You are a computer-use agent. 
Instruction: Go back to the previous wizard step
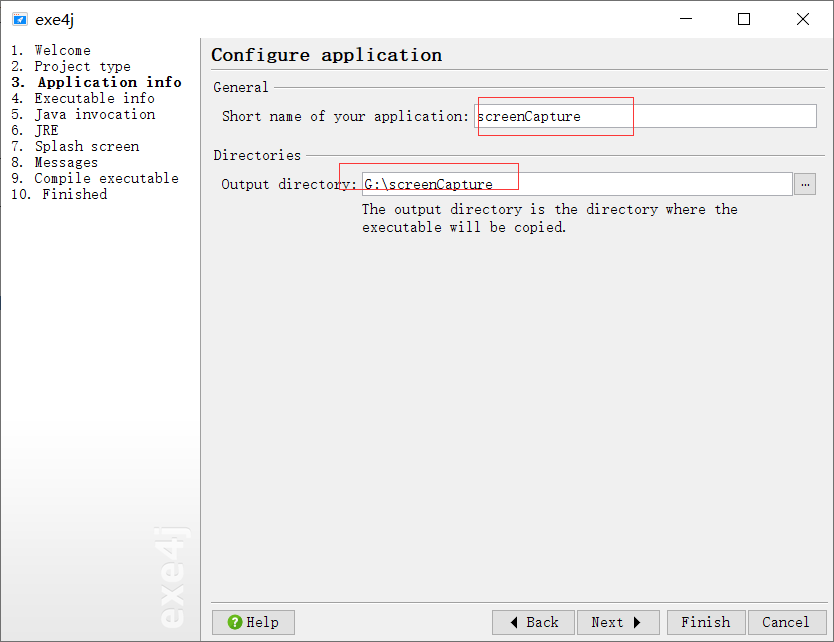533,622
